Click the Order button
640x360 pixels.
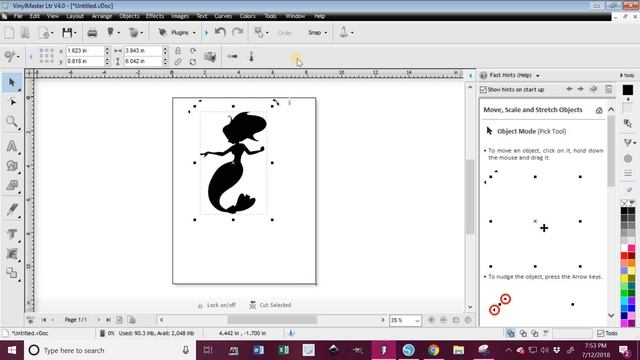coord(284,33)
